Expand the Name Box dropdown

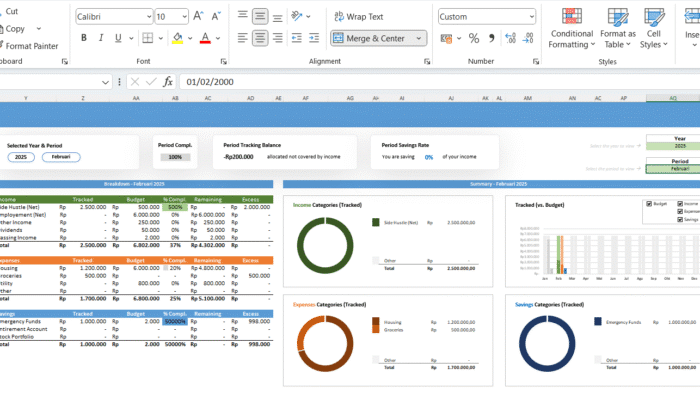coord(105,82)
